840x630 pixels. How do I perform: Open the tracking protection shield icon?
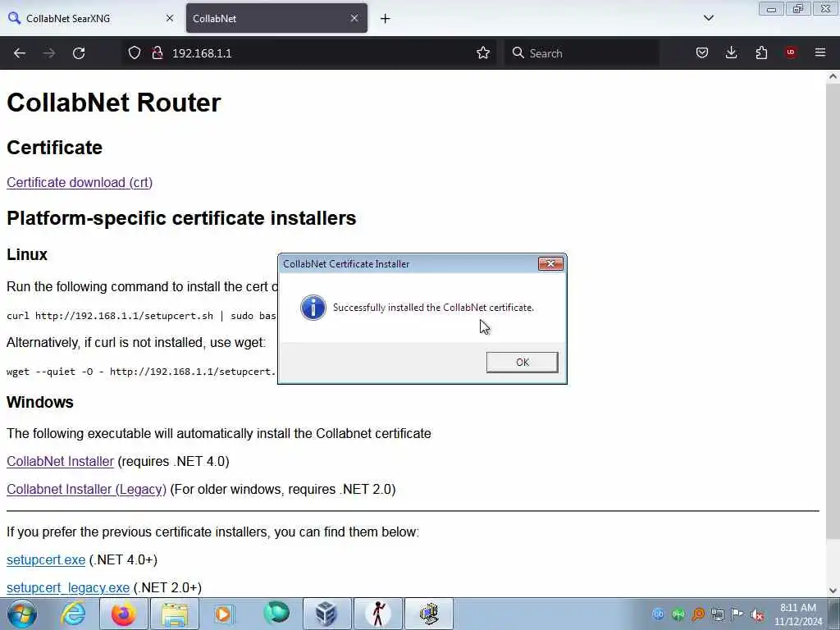pos(134,53)
